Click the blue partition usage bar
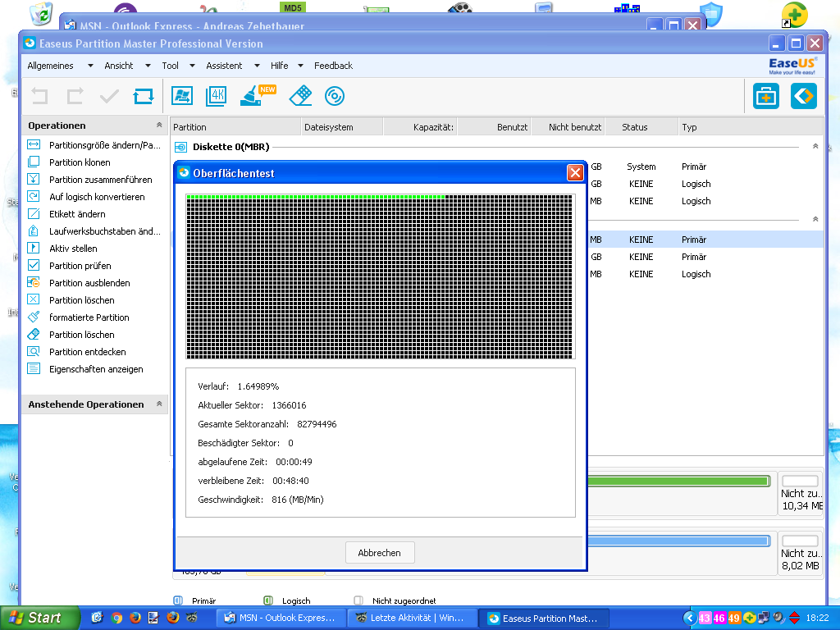Viewport: 840px width, 630px height. click(678, 541)
